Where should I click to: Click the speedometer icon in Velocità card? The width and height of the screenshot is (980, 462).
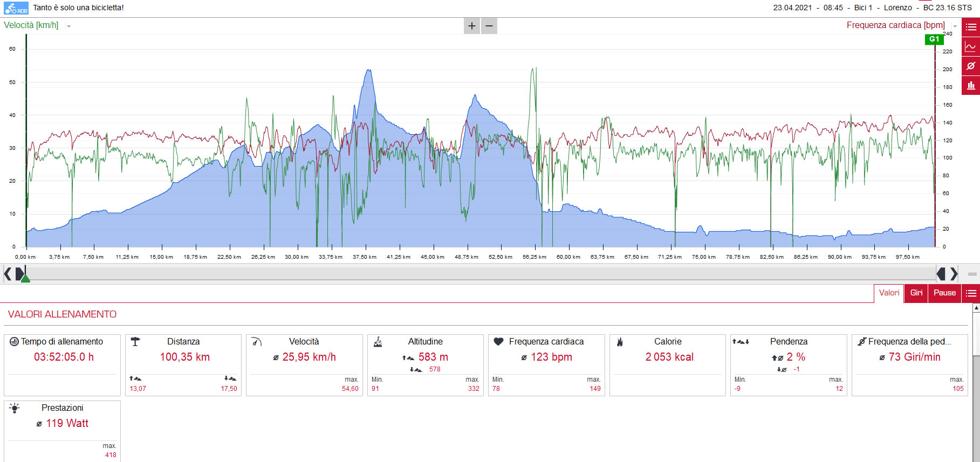point(257,341)
